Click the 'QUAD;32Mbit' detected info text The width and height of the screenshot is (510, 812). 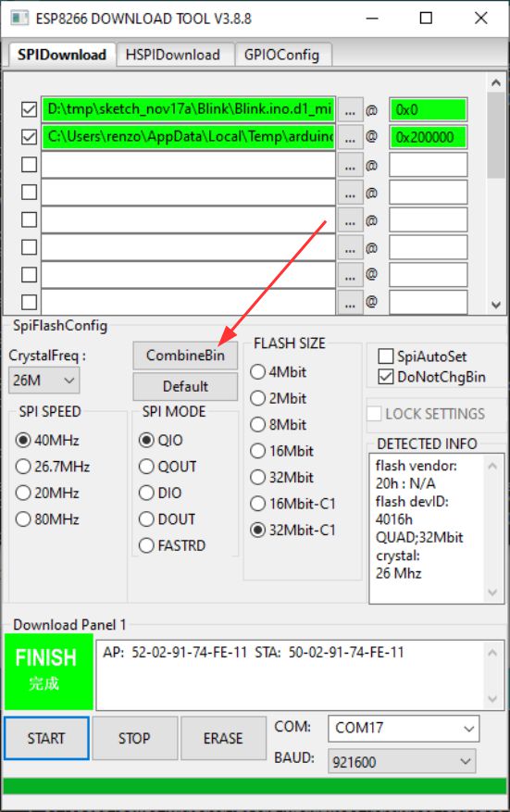(x=419, y=537)
